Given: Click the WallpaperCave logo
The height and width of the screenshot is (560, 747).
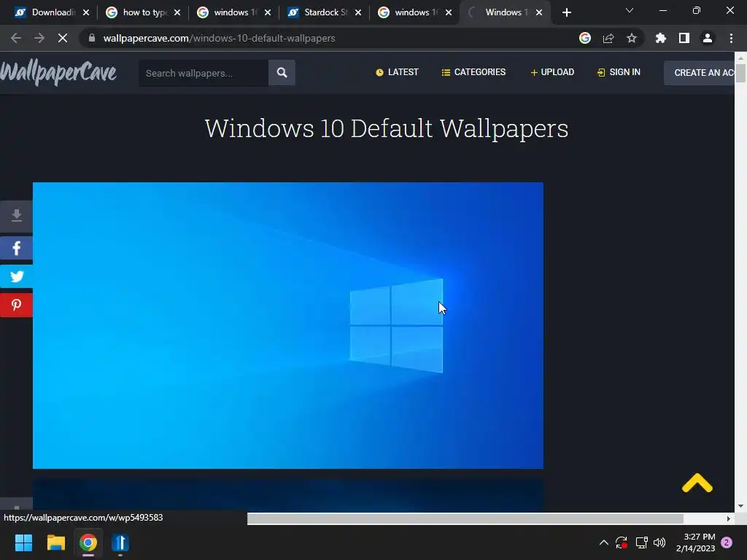Looking at the screenshot, I should [x=58, y=73].
